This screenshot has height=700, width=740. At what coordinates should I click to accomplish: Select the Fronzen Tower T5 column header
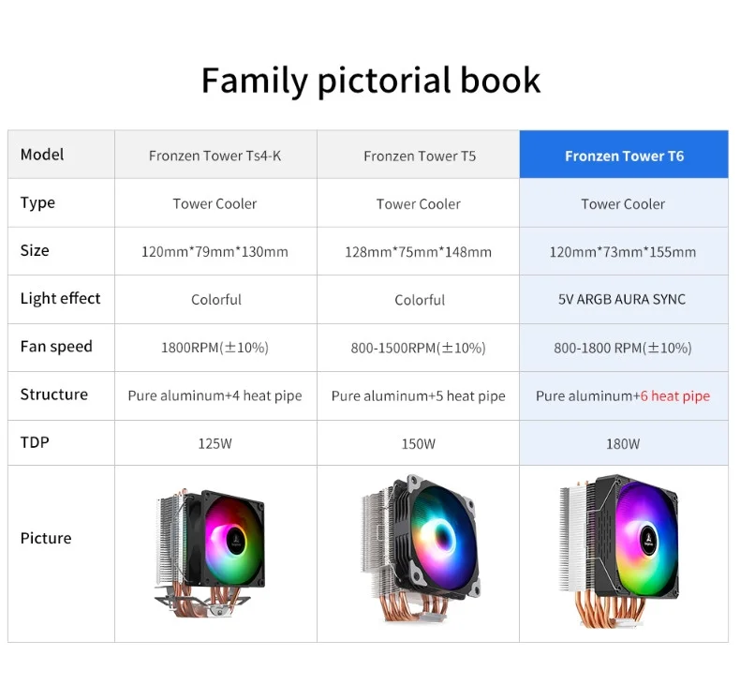pos(419,156)
